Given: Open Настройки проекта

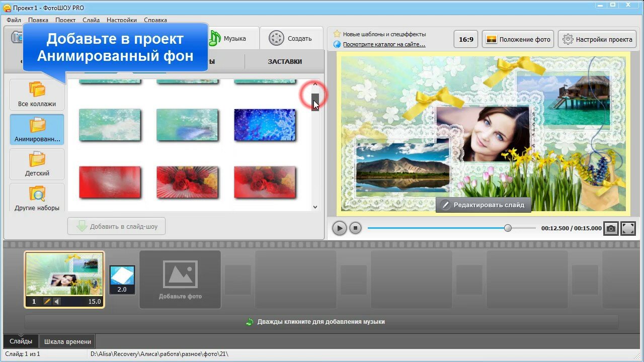Looking at the screenshot, I should pos(597,39).
